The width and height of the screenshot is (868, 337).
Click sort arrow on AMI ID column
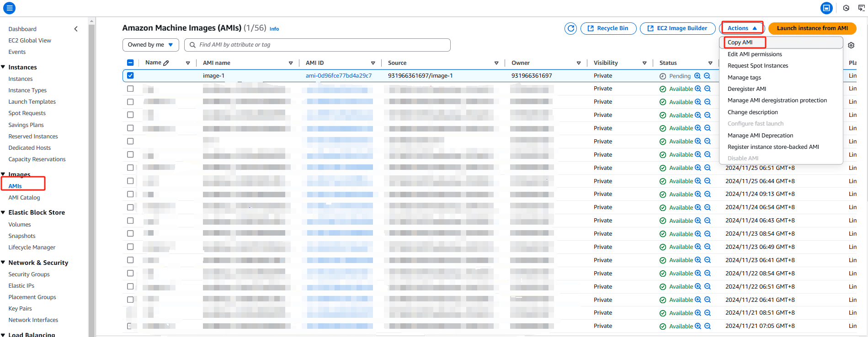[x=373, y=63]
